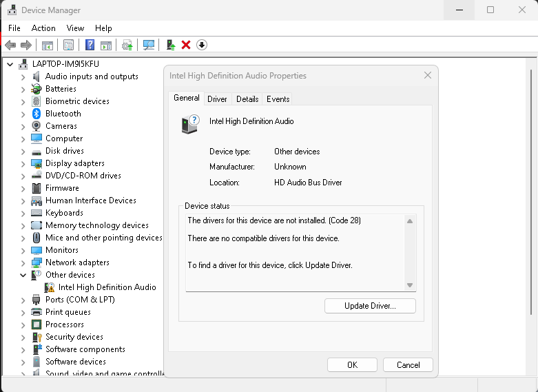The width and height of the screenshot is (538, 392).
Task: Collapse the LAPTOP-IM9I5KFU root node
Action: click(10, 64)
